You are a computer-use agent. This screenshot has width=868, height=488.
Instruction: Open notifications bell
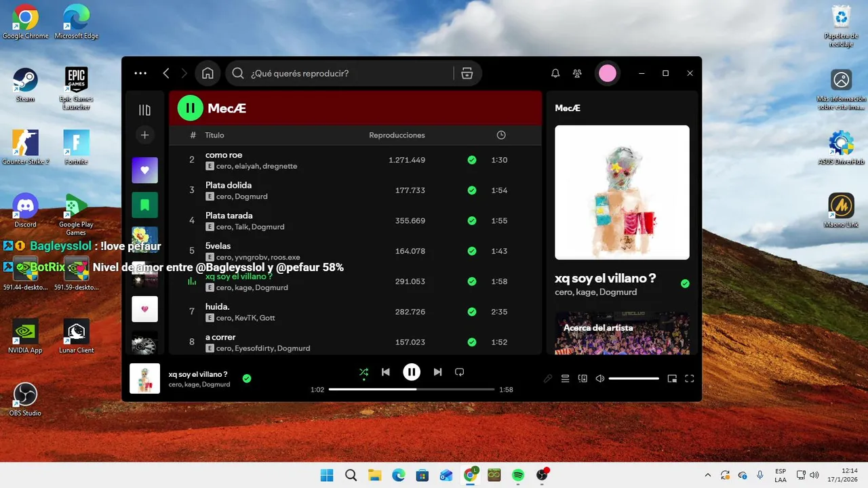[x=555, y=73]
